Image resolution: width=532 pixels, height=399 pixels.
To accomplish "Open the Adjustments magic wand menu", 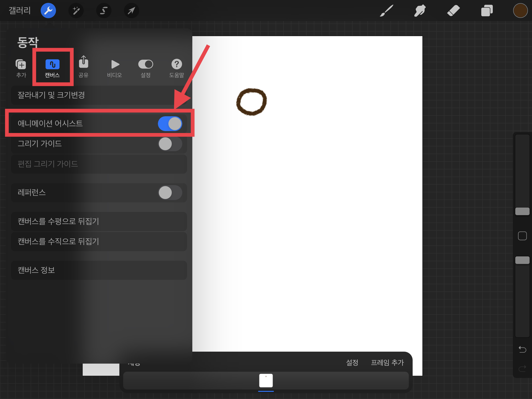I will point(76,11).
